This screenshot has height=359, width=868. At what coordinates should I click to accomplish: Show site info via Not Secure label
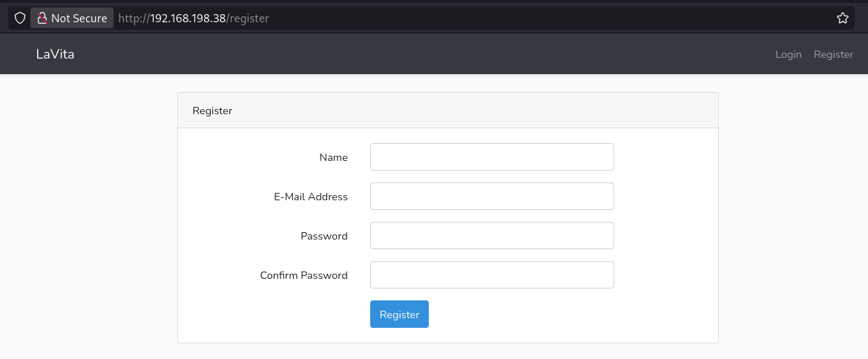pyautogui.click(x=79, y=19)
